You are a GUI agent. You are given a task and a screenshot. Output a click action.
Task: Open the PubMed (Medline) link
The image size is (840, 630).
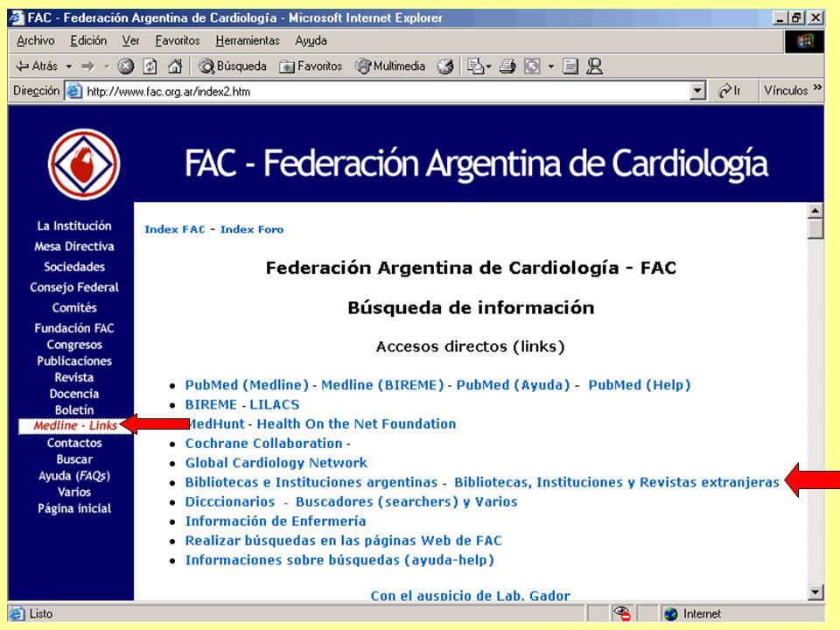247,385
